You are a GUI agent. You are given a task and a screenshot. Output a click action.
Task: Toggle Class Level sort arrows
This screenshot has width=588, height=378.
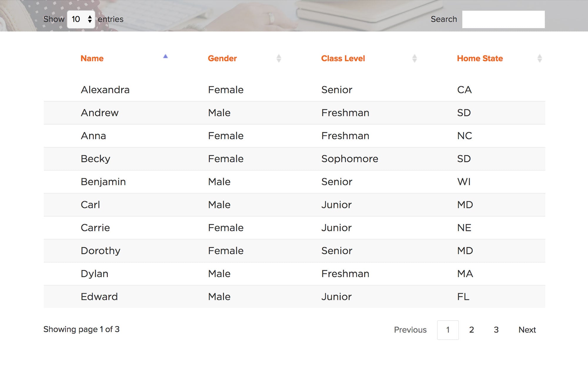pos(415,58)
